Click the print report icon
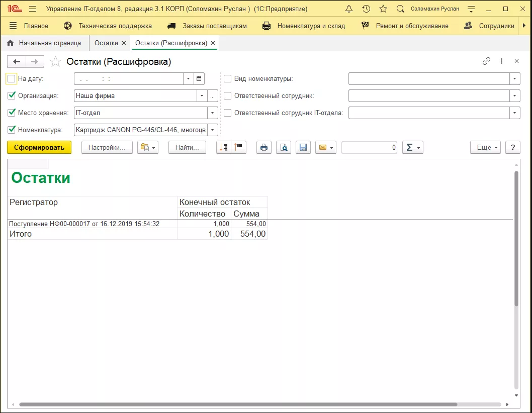Viewport: 532px width, 413px height. (x=264, y=147)
